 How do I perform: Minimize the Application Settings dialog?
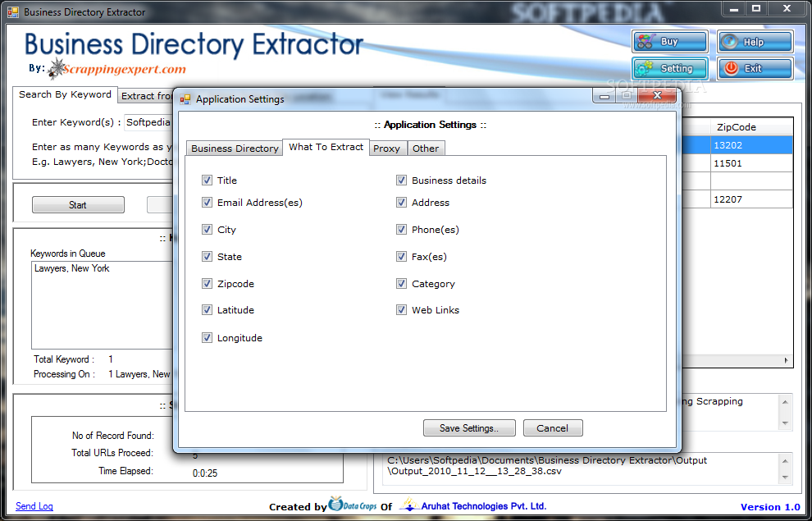604,96
